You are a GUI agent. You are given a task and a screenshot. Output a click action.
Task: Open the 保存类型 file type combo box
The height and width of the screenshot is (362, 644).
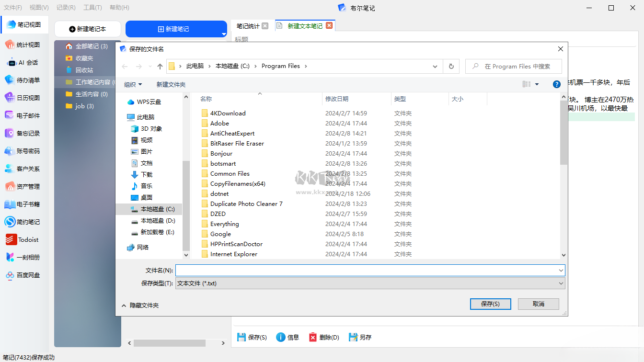pyautogui.click(x=370, y=283)
